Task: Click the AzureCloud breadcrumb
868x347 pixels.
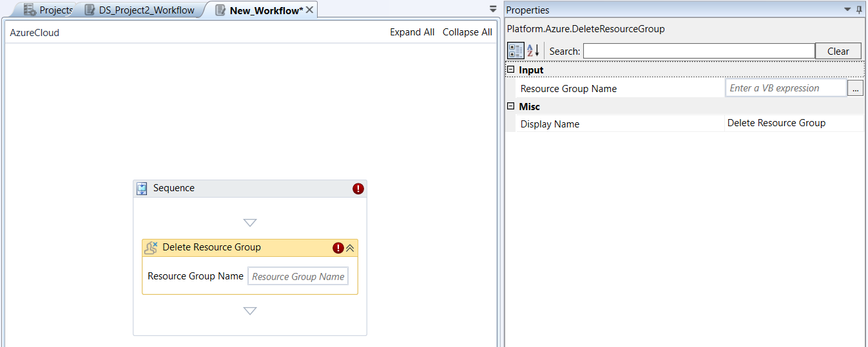Action: click(x=35, y=32)
